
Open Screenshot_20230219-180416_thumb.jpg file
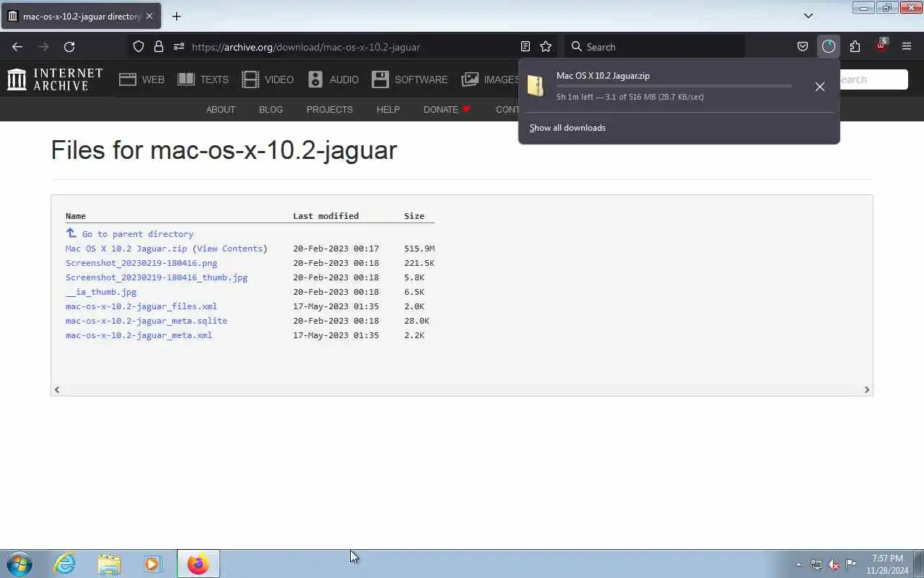click(x=157, y=277)
